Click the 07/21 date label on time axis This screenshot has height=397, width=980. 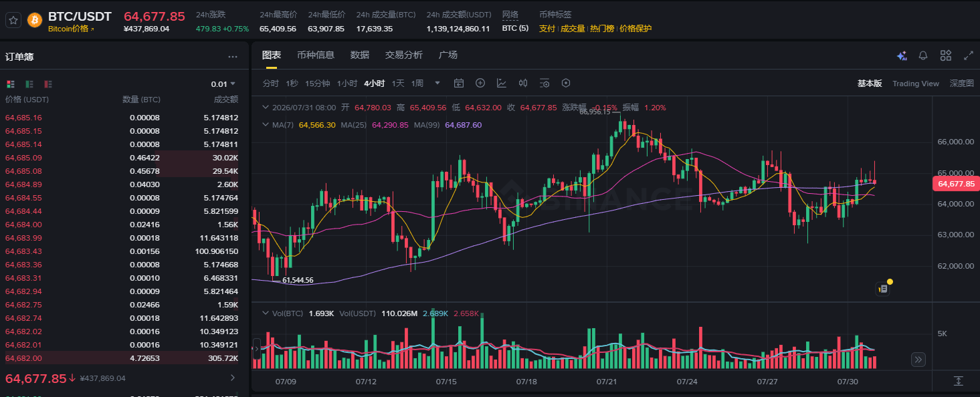tap(607, 382)
